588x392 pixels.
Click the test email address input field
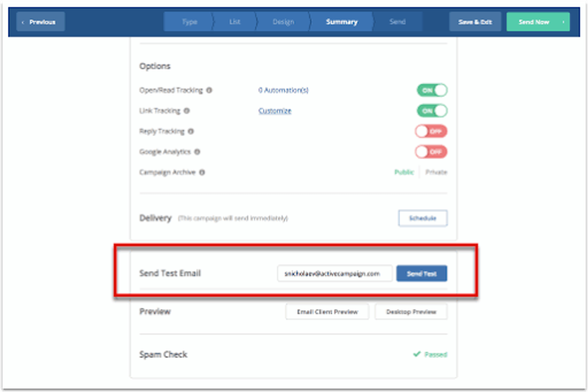pos(334,273)
